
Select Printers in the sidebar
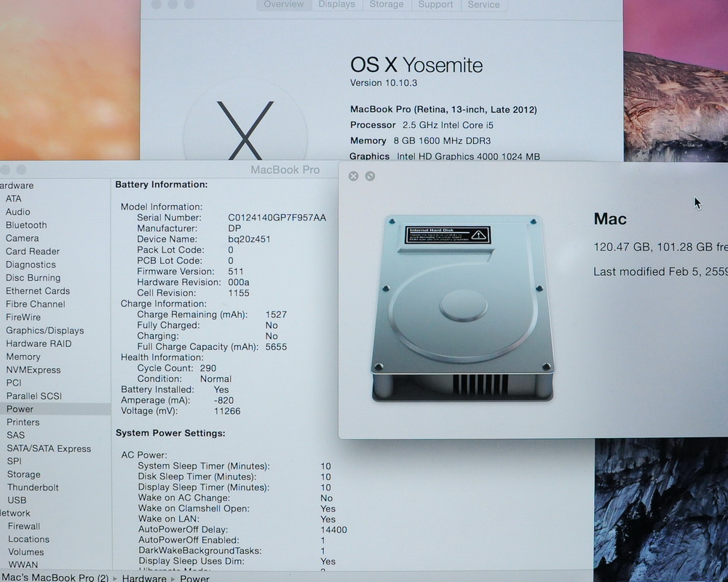(23, 423)
